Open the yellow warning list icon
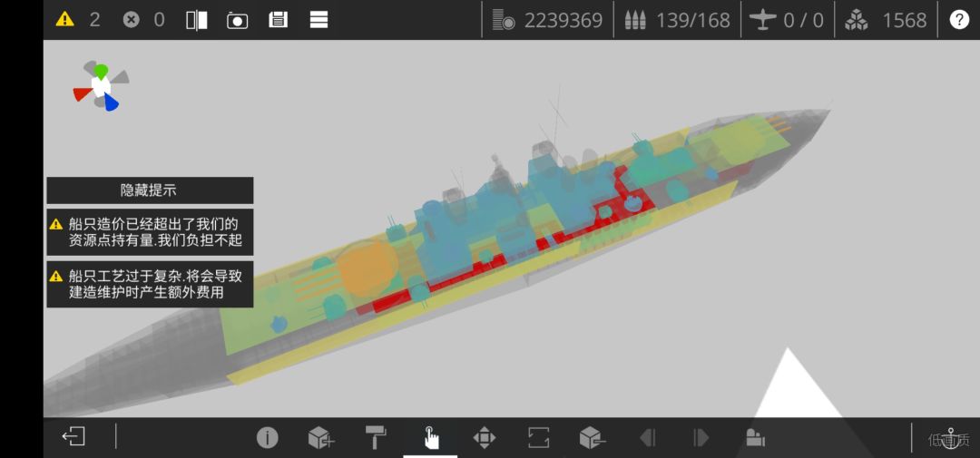 click(64, 20)
